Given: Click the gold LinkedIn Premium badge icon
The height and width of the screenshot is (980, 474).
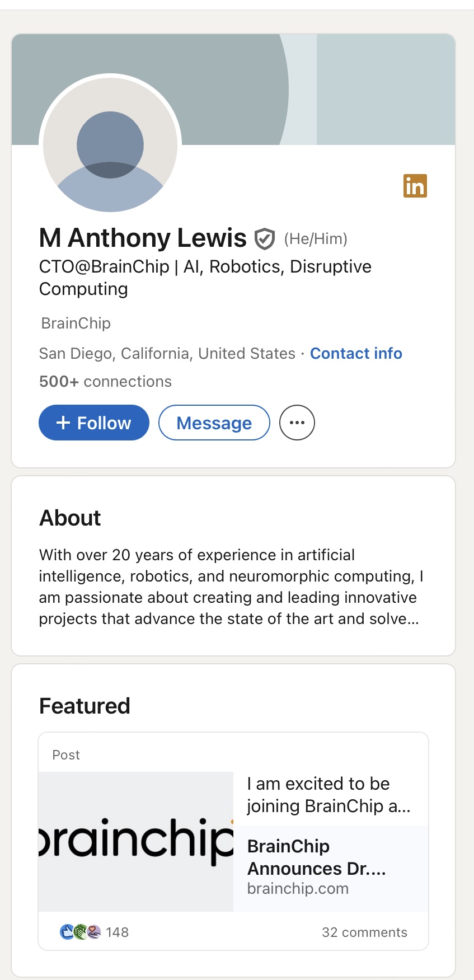Looking at the screenshot, I should pos(415,186).
